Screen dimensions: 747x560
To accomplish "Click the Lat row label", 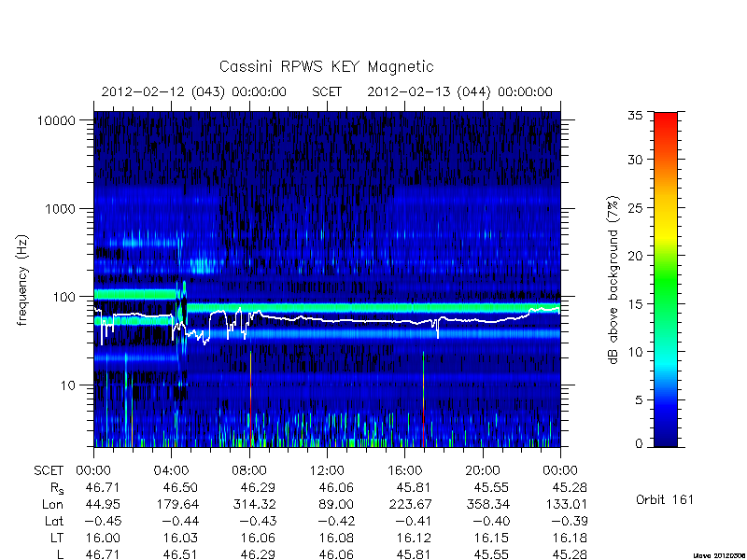I will [54, 522].
